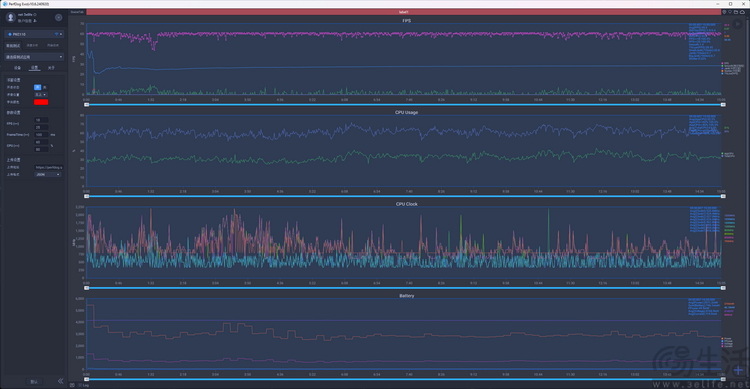This screenshot has height=389, width=750.
Task: Open the JSON upload format dropdown
Action: [48, 175]
